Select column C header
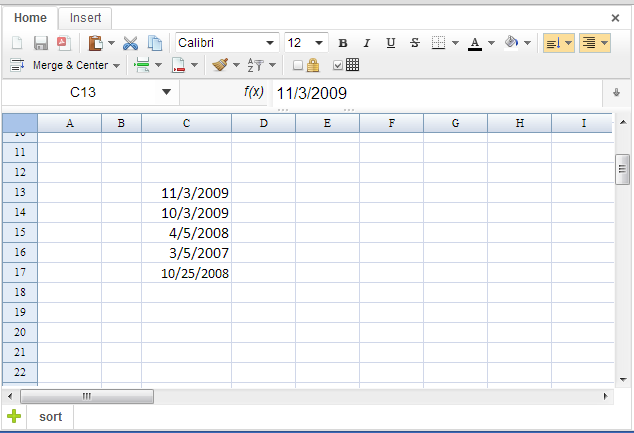The height and width of the screenshot is (433, 634). point(186,123)
